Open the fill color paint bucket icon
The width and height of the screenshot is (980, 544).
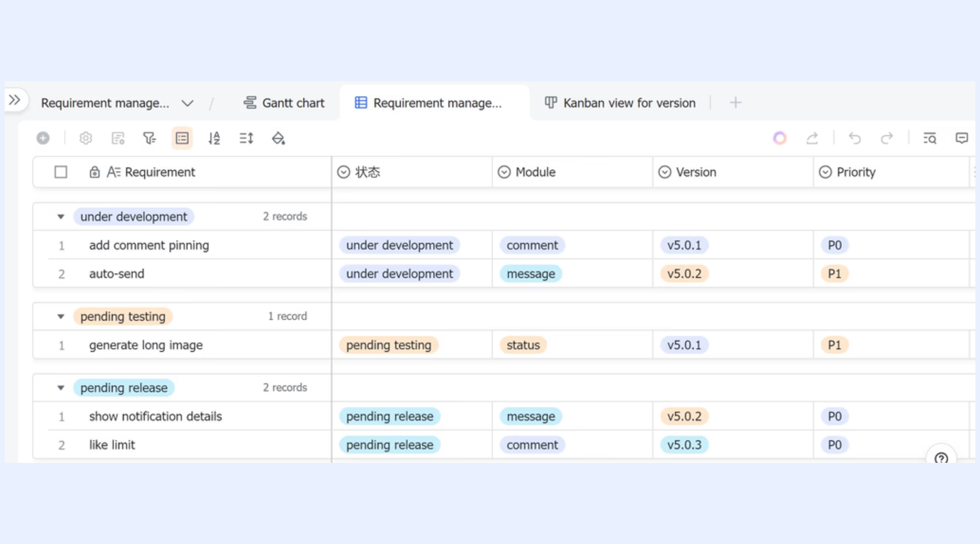point(278,138)
